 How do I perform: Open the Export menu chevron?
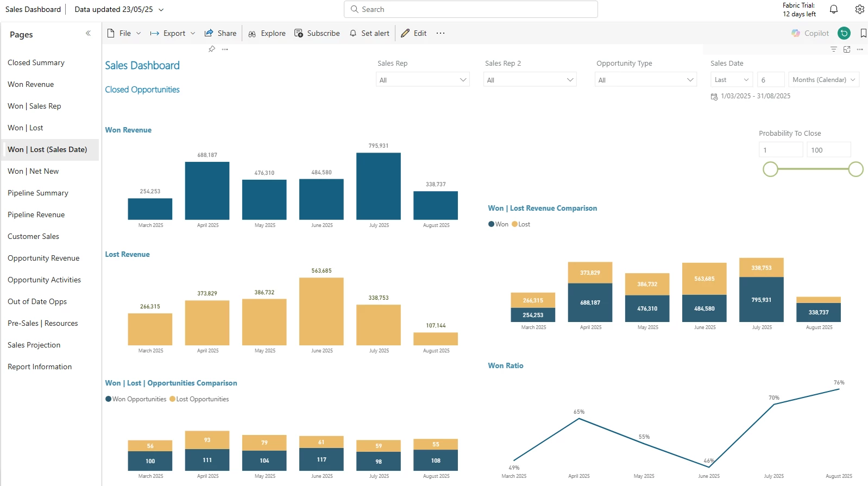193,33
